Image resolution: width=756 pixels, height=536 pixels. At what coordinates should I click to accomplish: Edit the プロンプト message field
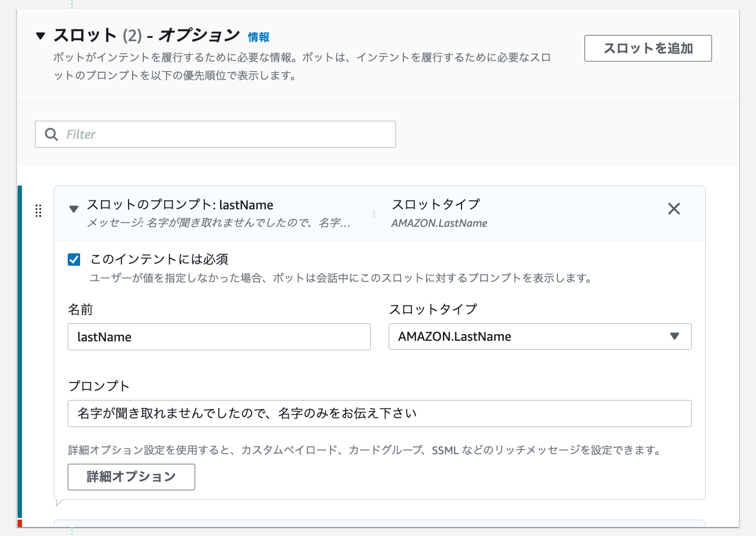[x=380, y=414]
